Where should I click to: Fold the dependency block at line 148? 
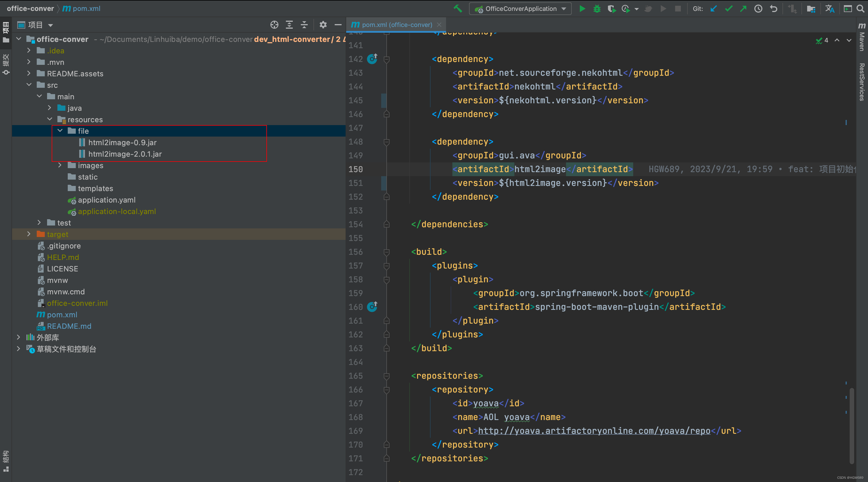(387, 142)
